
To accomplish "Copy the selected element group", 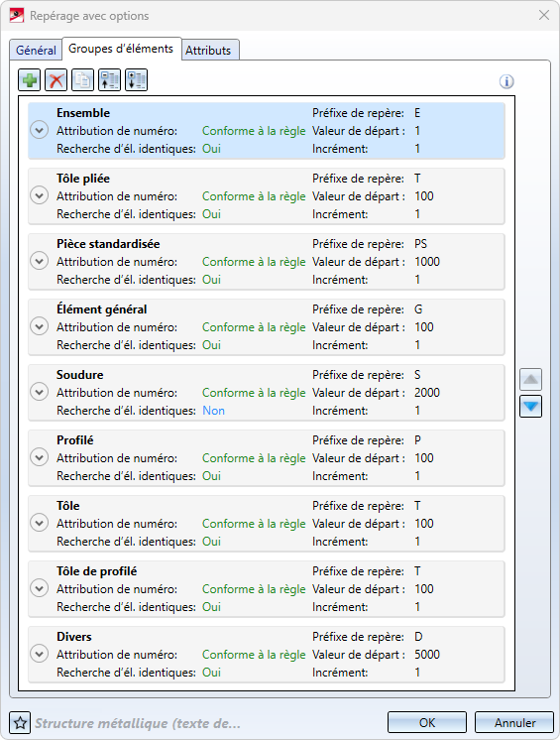I will (x=83, y=79).
